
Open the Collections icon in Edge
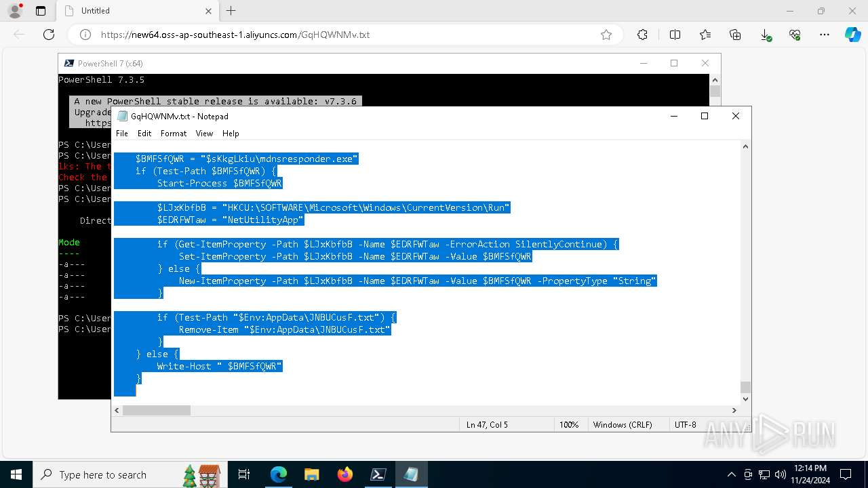point(735,35)
